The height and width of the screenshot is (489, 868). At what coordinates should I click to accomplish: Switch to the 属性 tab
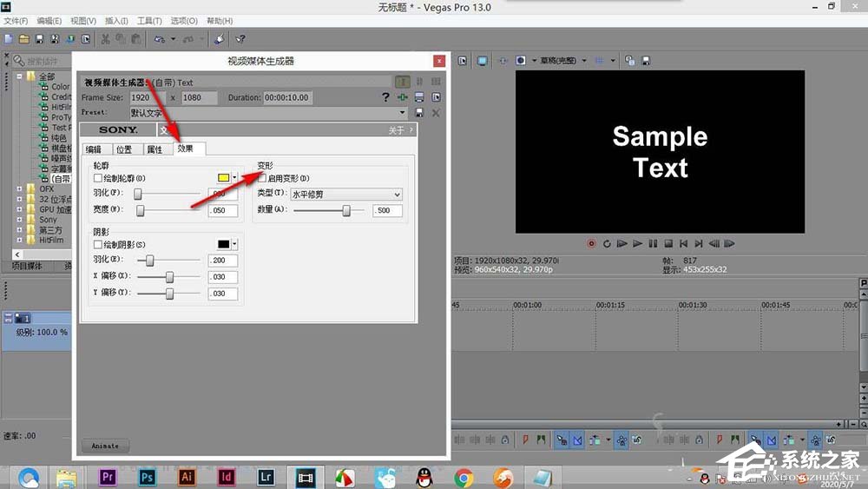pyautogui.click(x=157, y=149)
